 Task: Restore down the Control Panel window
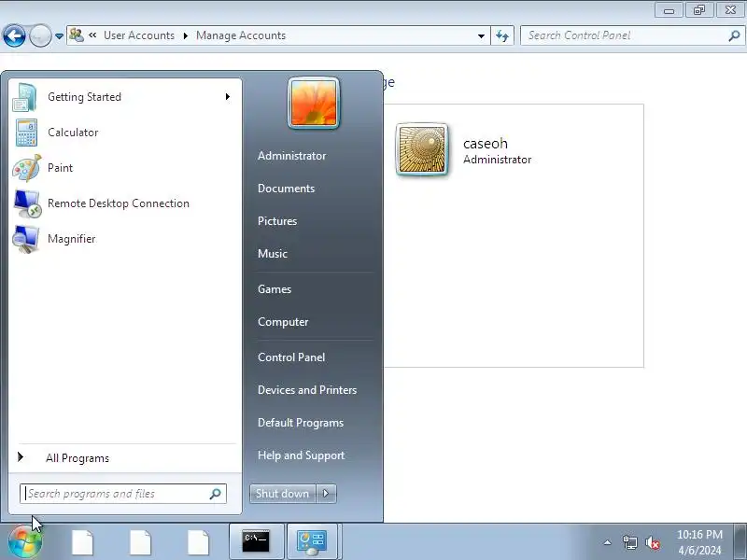click(699, 10)
